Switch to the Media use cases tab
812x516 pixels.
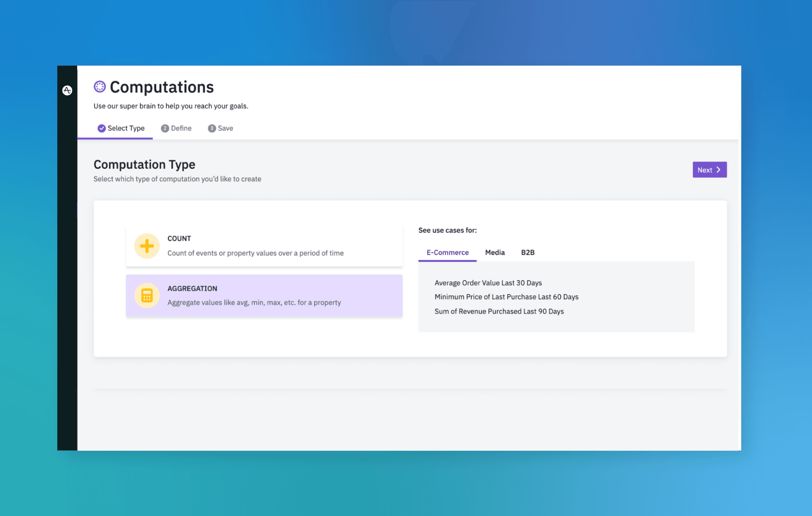tap(495, 252)
